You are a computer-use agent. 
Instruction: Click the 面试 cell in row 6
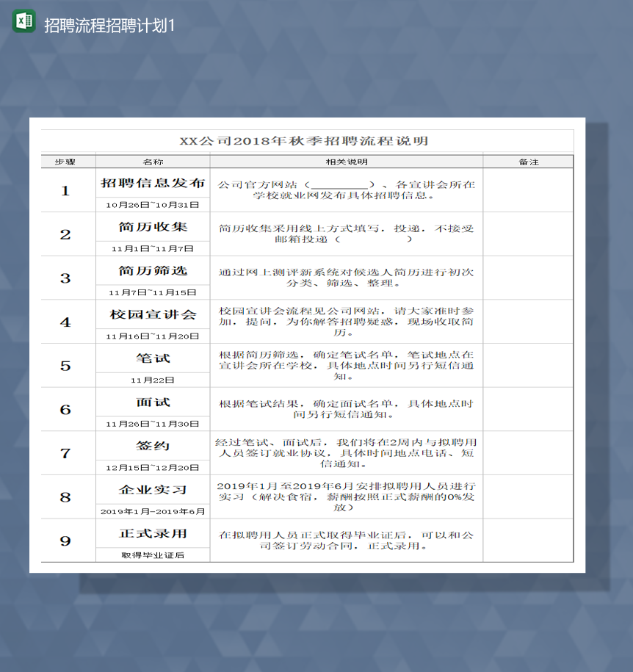click(x=151, y=402)
